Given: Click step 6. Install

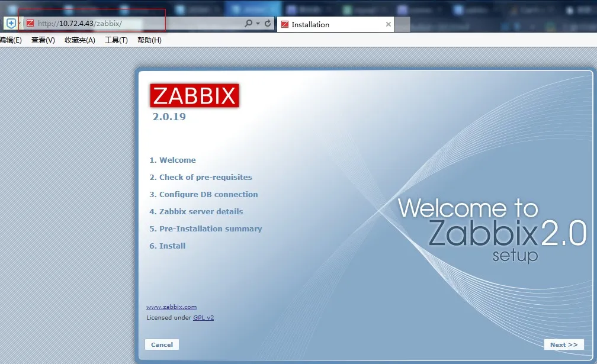Looking at the screenshot, I should [x=168, y=246].
